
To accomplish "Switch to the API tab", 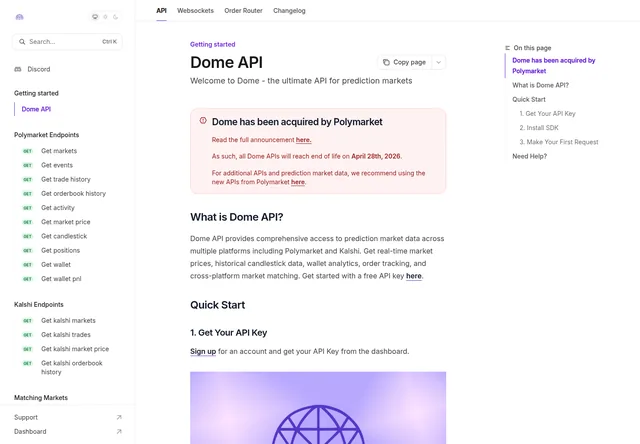I will (x=161, y=11).
